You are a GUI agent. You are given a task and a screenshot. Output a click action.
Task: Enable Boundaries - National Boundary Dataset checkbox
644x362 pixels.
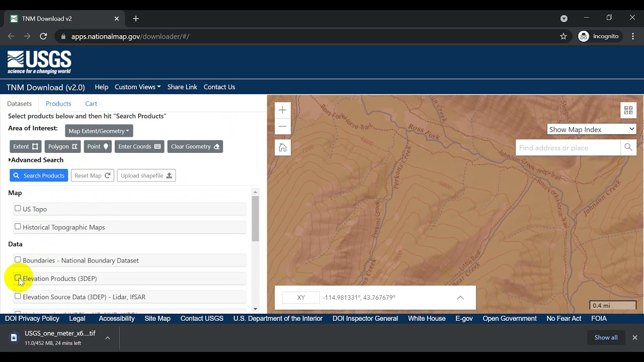point(18,259)
